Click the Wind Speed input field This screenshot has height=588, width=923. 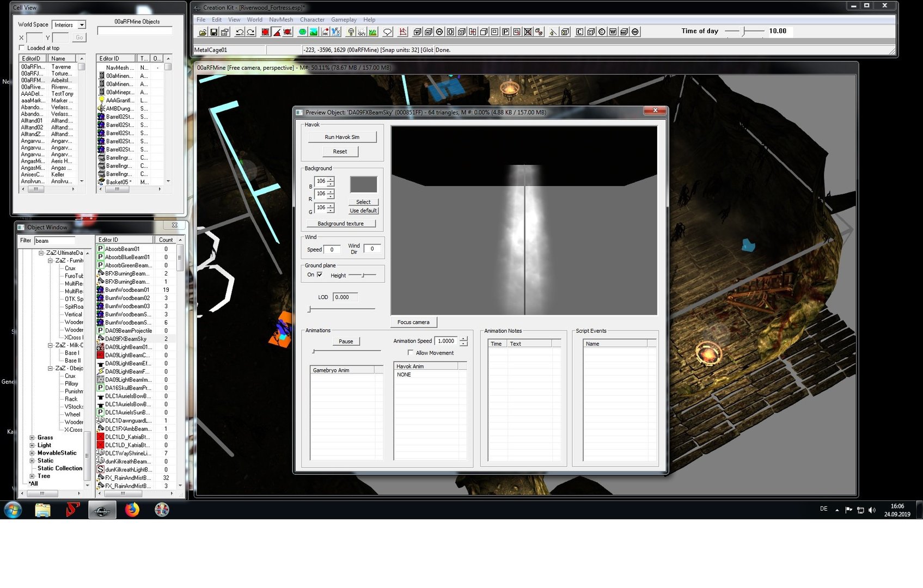point(332,250)
